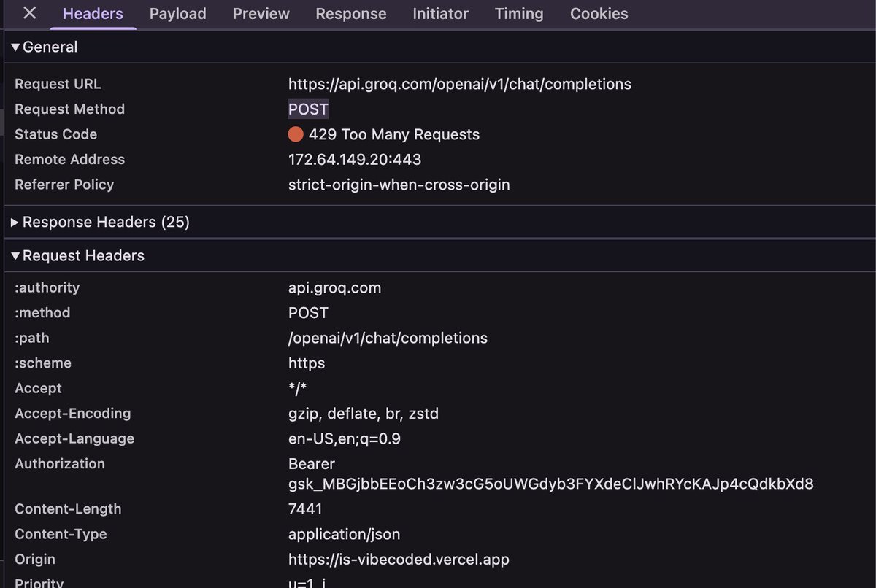
Task: Click the Priority header name
Action: [39, 582]
